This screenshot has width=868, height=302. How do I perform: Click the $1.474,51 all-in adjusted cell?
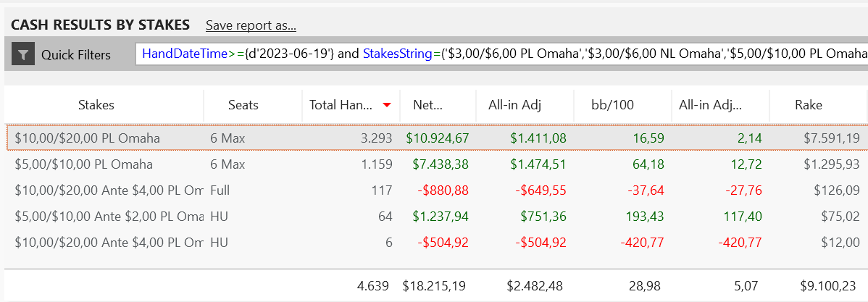[538, 164]
